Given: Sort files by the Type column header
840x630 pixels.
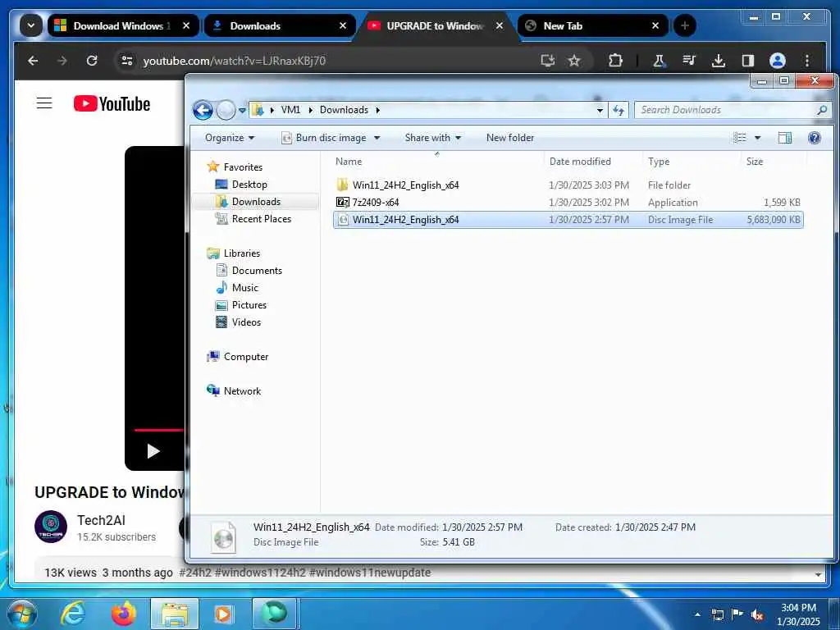Looking at the screenshot, I should click(692, 162).
